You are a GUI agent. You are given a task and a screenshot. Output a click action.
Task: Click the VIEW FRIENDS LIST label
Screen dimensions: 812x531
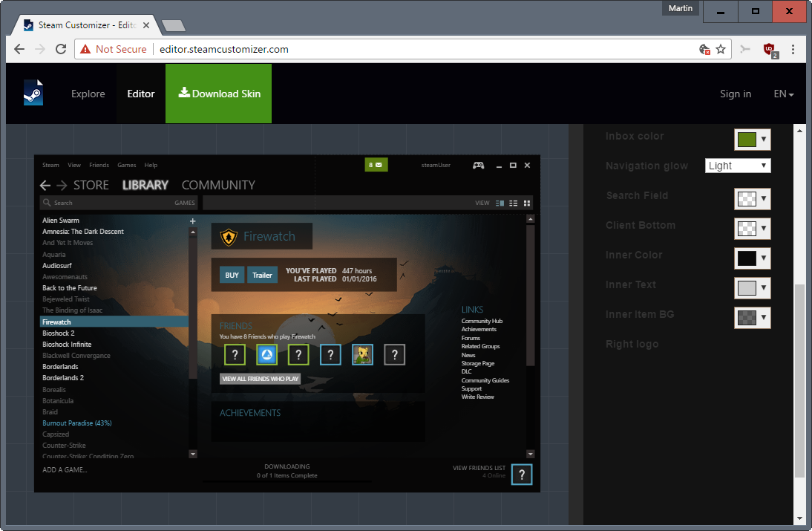point(479,468)
